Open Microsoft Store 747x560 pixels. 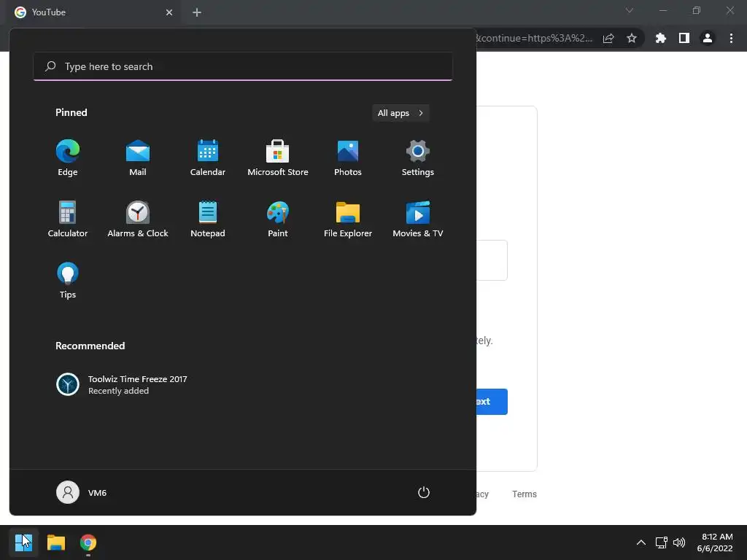tap(278, 158)
